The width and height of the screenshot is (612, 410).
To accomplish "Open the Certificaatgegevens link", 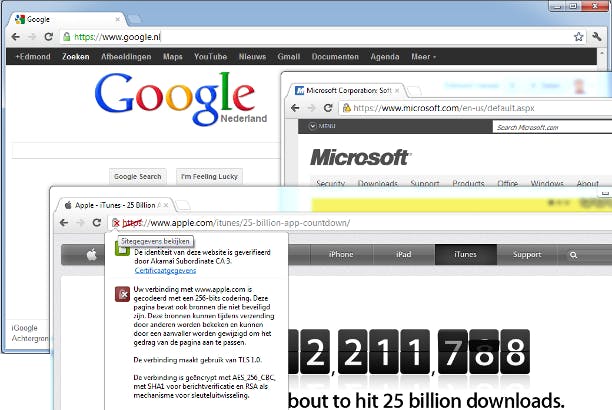I will pyautogui.click(x=165, y=270).
